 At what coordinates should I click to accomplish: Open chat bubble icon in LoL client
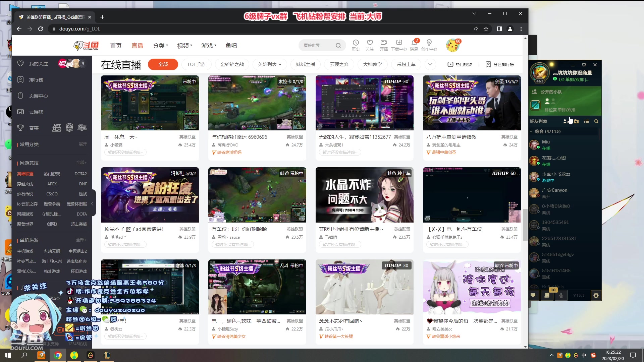533,295
